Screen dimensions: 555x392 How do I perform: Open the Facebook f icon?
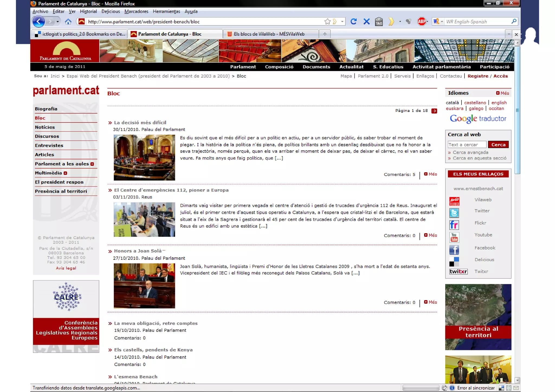(454, 250)
